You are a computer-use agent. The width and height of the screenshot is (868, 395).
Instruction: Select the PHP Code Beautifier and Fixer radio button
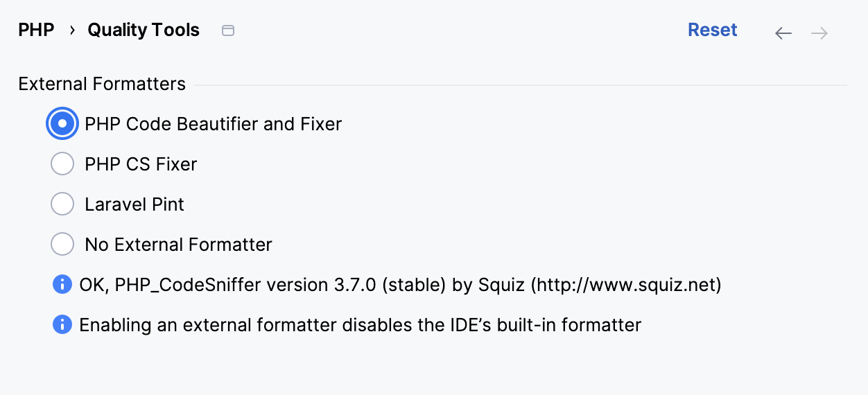coord(62,124)
